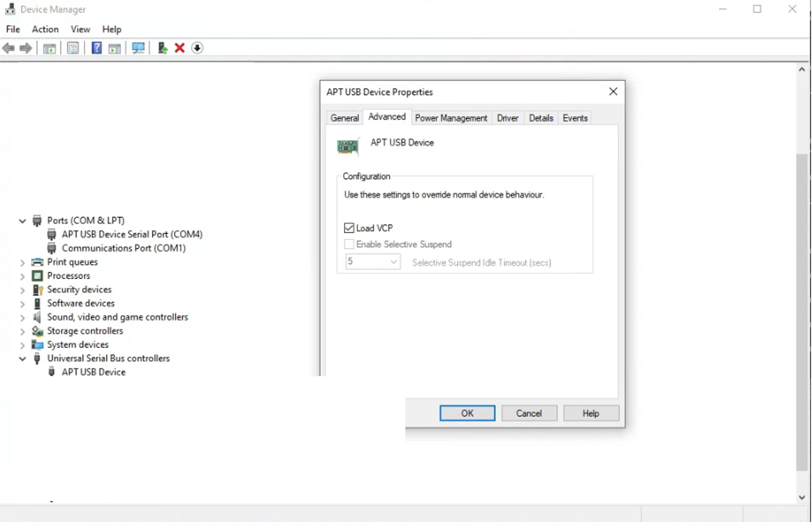The width and height of the screenshot is (812, 522).
Task: Click the Update device driver icon
Action: tap(163, 48)
